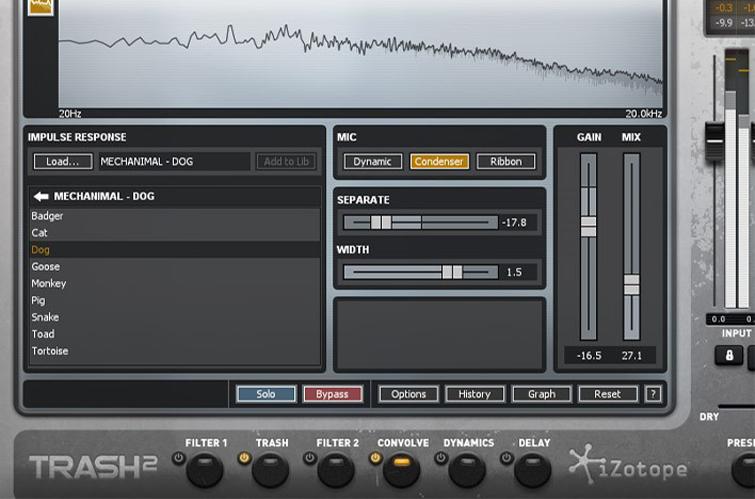The width and height of the screenshot is (755, 499).
Task: Click the spectrum display icon at top left
Action: pyautogui.click(x=40, y=7)
